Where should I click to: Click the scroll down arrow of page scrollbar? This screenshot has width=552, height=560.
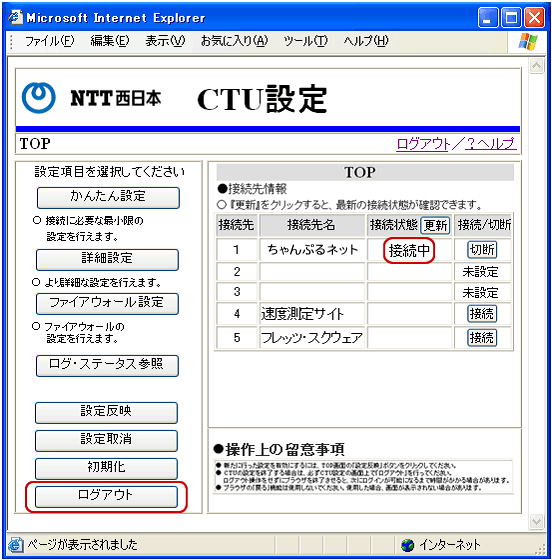[x=536, y=521]
